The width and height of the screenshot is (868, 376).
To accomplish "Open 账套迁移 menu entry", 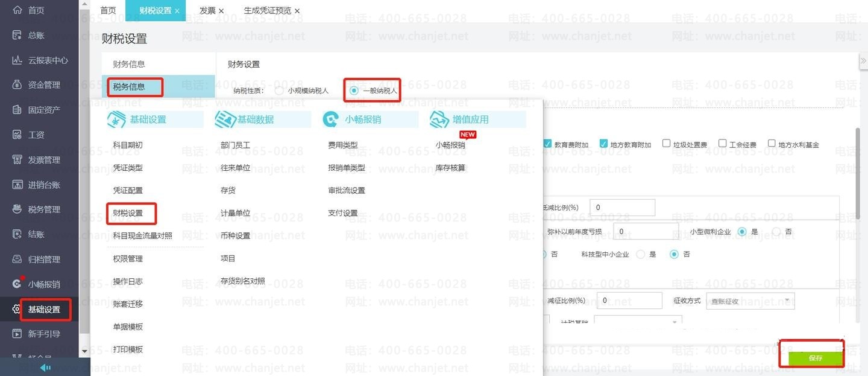I will pyautogui.click(x=128, y=304).
